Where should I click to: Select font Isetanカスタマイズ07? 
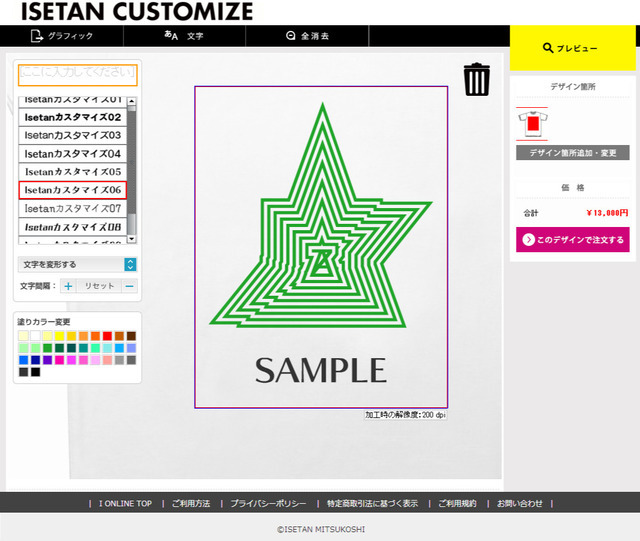(73, 208)
